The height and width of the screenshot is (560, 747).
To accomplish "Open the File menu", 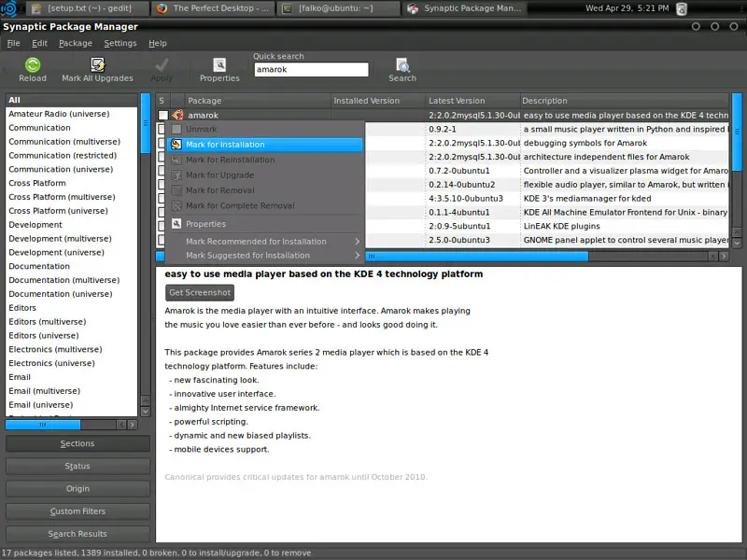I will (14, 43).
